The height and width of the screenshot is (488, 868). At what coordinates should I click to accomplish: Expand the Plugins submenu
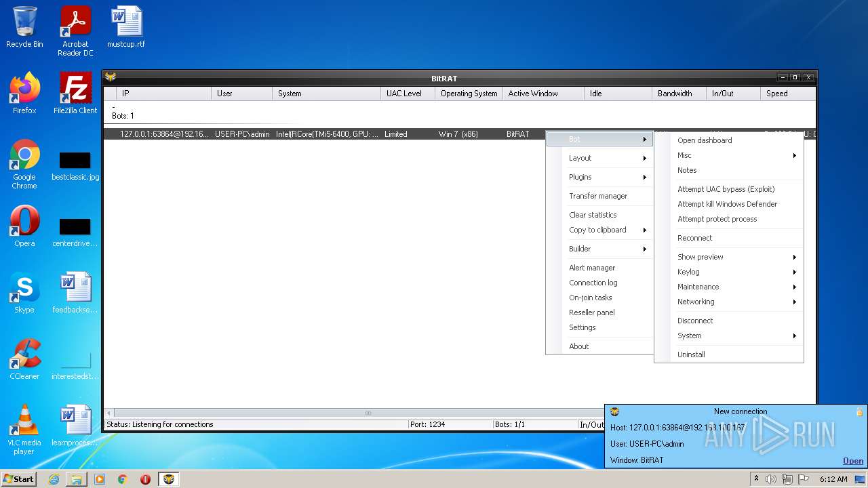pyautogui.click(x=599, y=177)
